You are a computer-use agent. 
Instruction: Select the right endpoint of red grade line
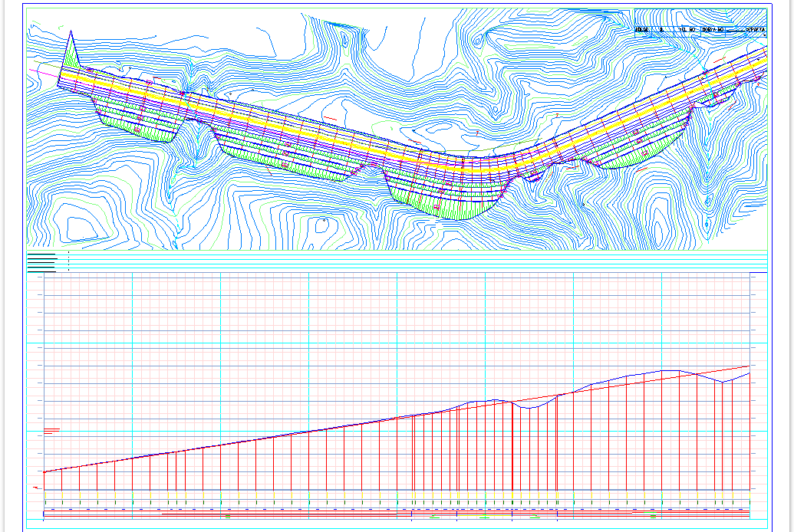749,366
